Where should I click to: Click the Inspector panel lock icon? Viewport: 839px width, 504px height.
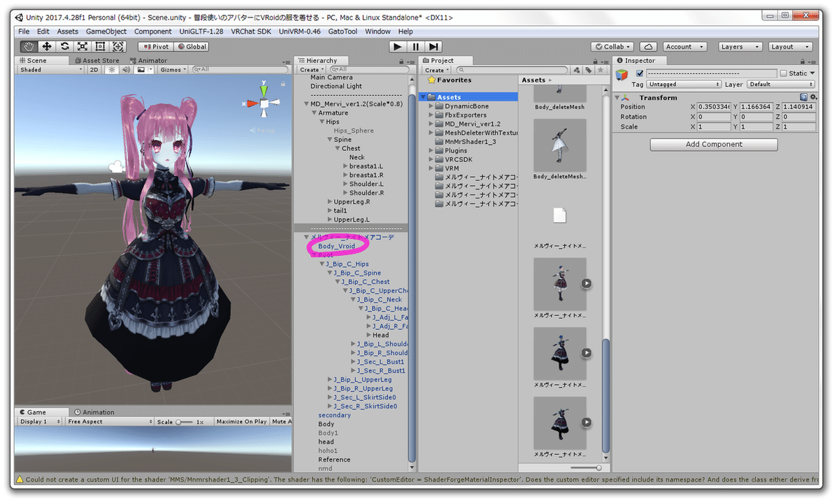(x=804, y=61)
